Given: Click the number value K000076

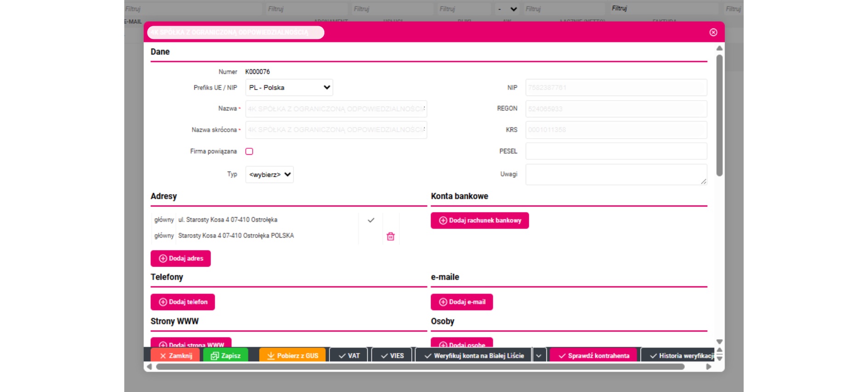Looking at the screenshot, I should click(x=257, y=72).
